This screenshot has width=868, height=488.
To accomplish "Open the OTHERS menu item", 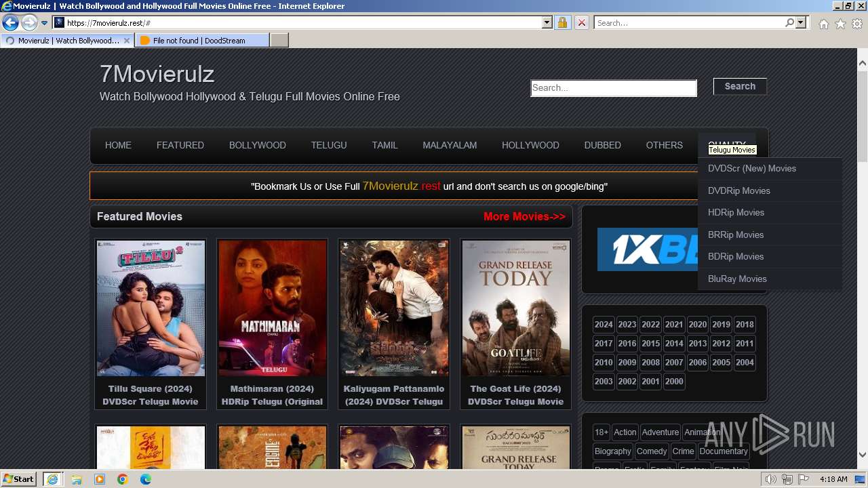I will (665, 145).
